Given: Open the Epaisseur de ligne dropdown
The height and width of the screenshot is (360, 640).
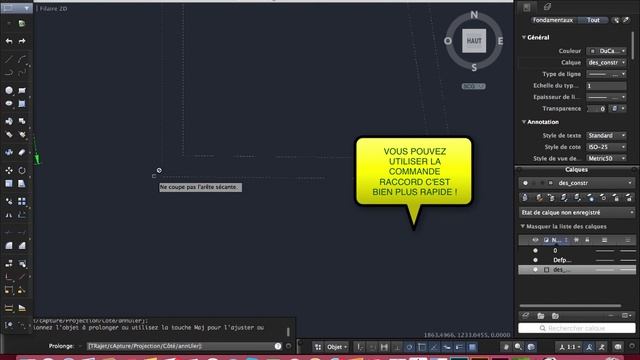Looking at the screenshot, I should tap(606, 97).
